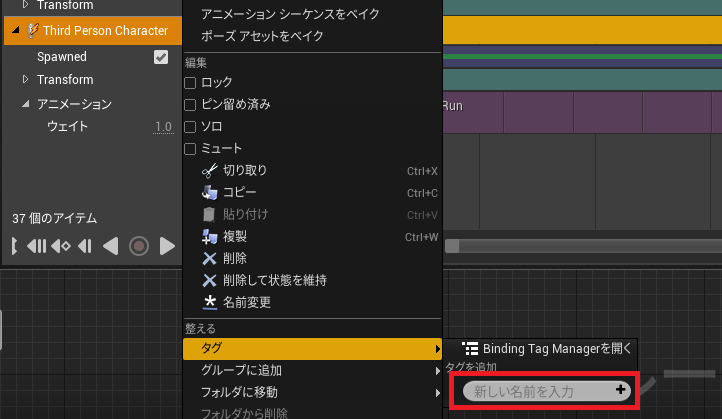Screen dimensions: 722x419
Task: Open the フォルダに移動 submenu arrow
Action: click(x=437, y=393)
